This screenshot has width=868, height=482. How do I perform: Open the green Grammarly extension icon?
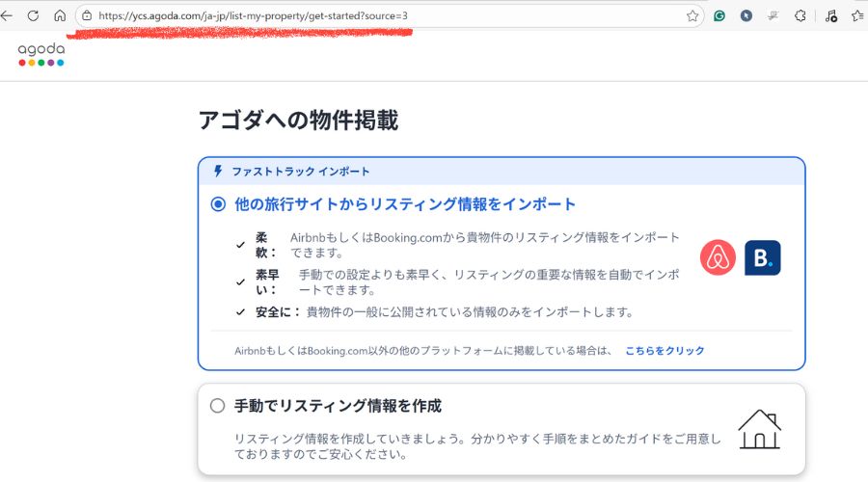(x=719, y=16)
